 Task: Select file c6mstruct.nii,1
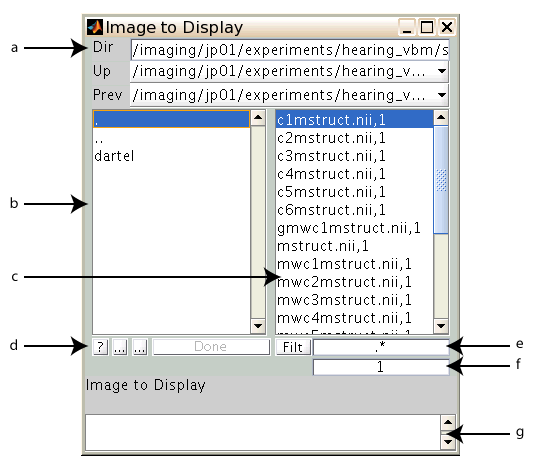click(x=354, y=210)
